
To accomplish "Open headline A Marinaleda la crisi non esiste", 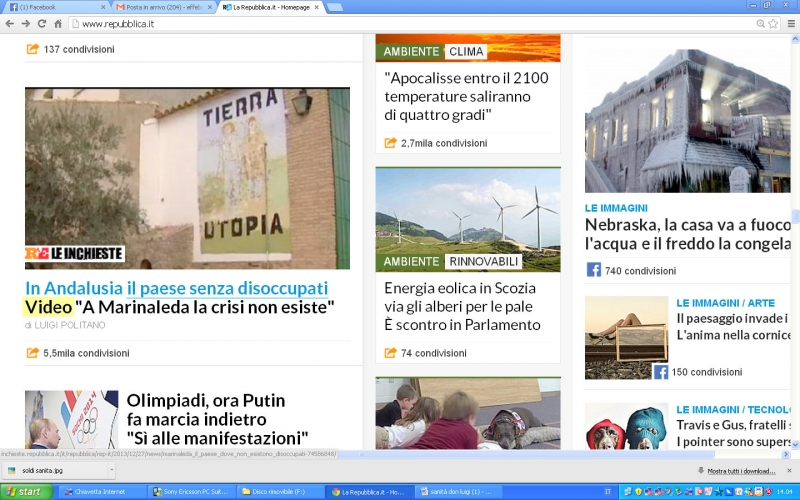I will coord(205,307).
